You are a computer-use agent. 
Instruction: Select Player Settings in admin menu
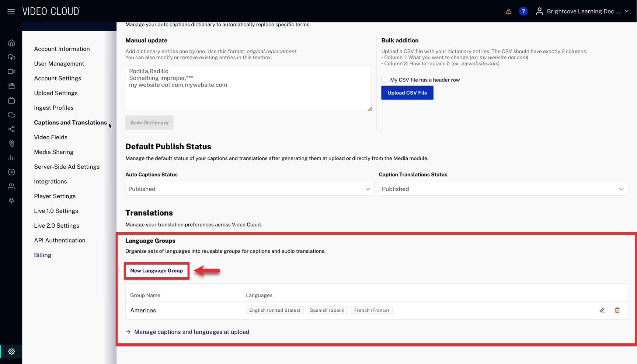click(x=55, y=196)
